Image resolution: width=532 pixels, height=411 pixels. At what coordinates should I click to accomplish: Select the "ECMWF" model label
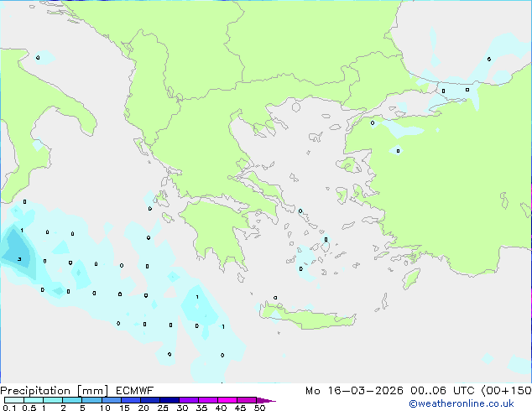click(x=135, y=391)
